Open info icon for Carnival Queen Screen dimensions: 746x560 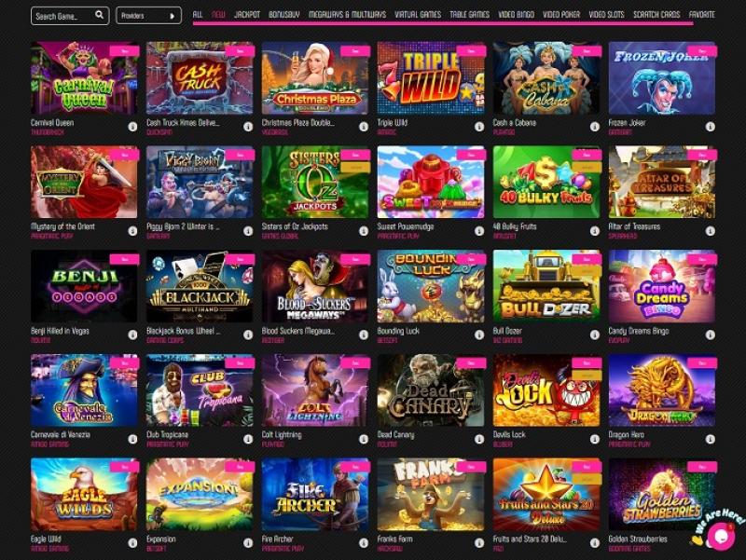132,127
